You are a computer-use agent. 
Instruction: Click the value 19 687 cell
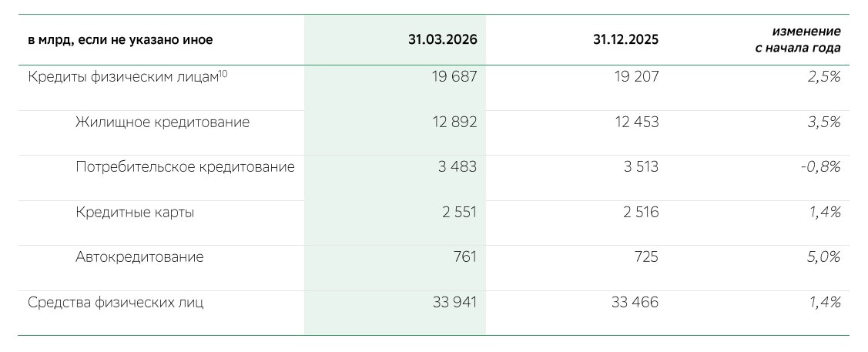[454, 77]
